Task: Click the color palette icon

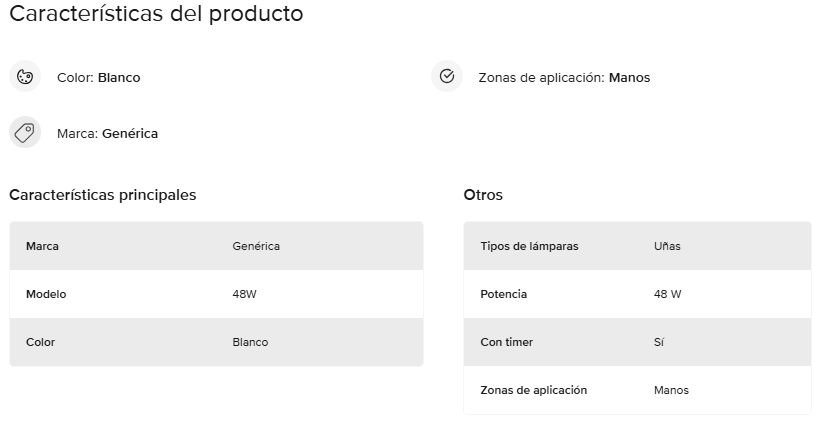Action: [25, 77]
